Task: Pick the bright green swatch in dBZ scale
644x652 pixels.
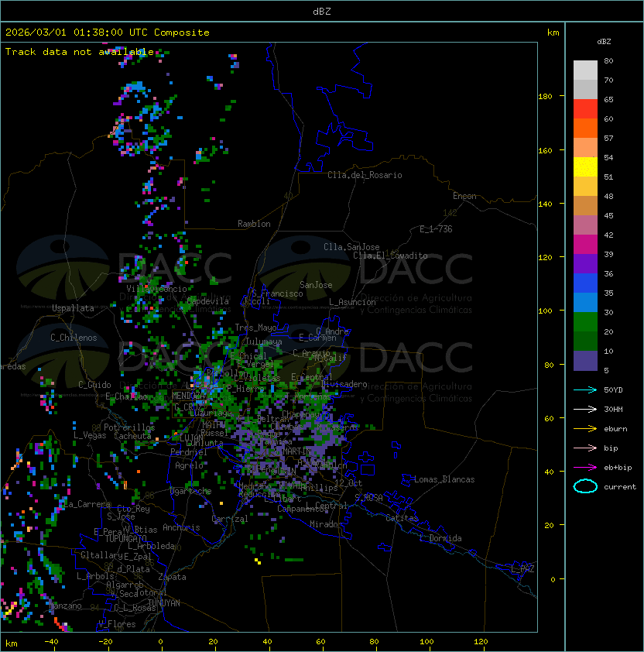Action: click(585, 322)
